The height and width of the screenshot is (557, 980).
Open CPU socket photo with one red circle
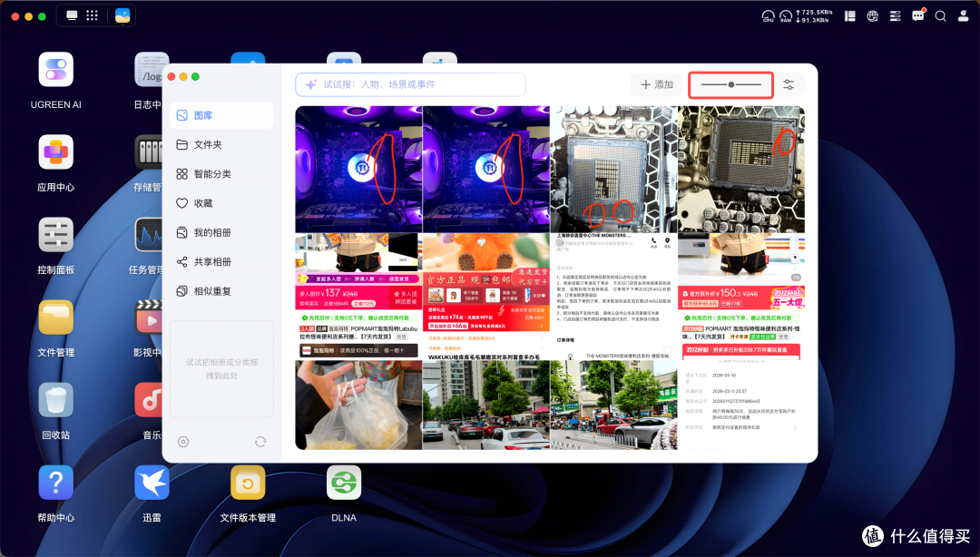741,170
